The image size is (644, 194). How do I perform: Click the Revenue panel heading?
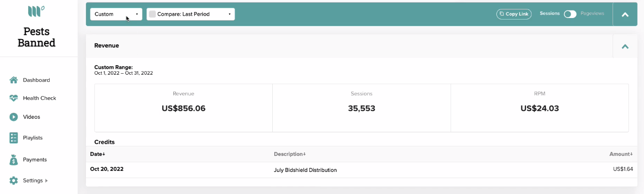click(x=106, y=46)
